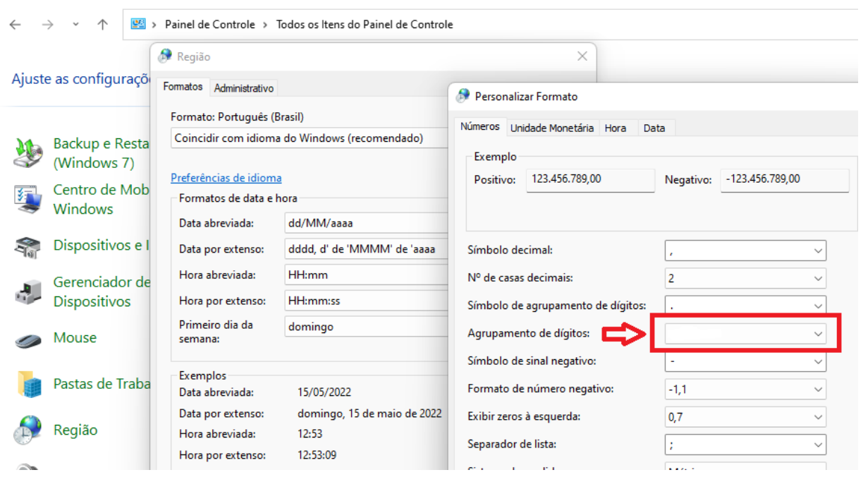
Task: Open the Data por extenso format dropdown
Action: [x=367, y=249]
